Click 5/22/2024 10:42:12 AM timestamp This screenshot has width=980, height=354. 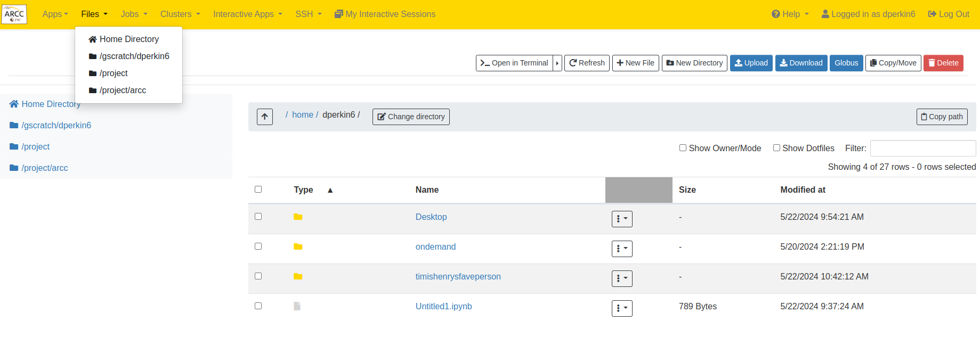click(x=824, y=277)
